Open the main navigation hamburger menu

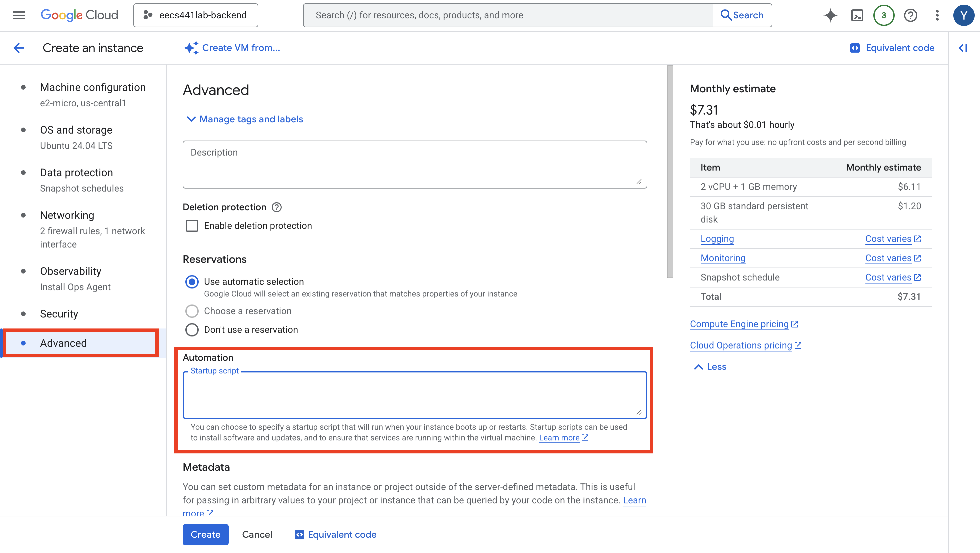(x=18, y=15)
